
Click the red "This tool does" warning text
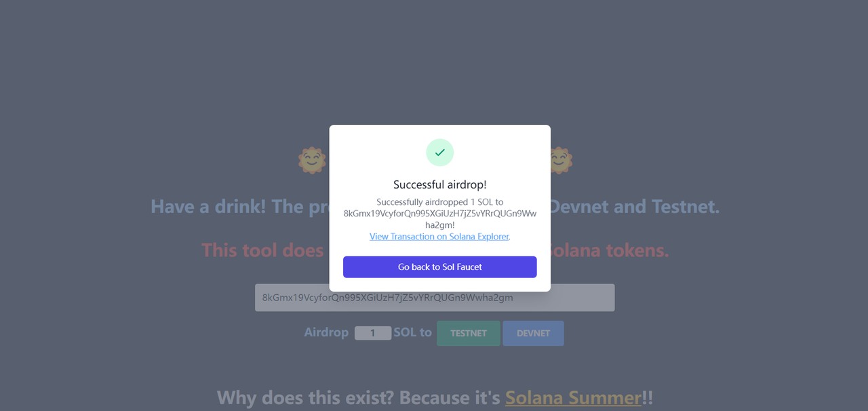262,250
